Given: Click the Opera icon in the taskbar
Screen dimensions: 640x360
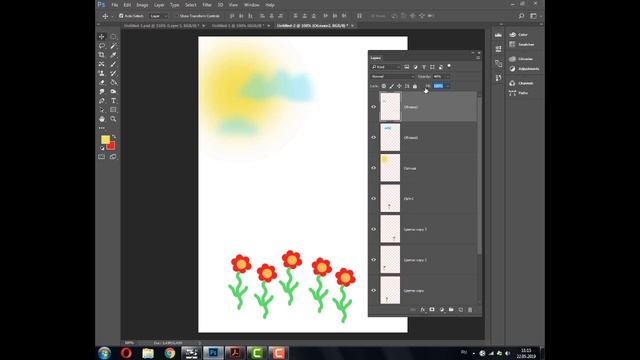Looking at the screenshot, I should click(x=126, y=353).
